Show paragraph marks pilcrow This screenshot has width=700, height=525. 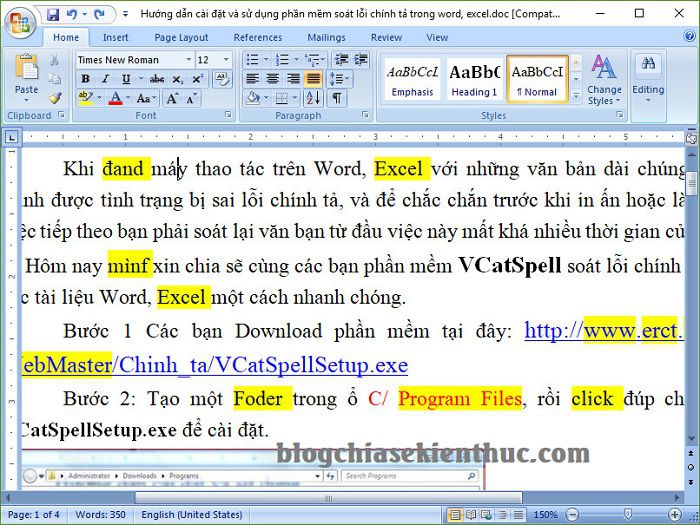[337, 98]
